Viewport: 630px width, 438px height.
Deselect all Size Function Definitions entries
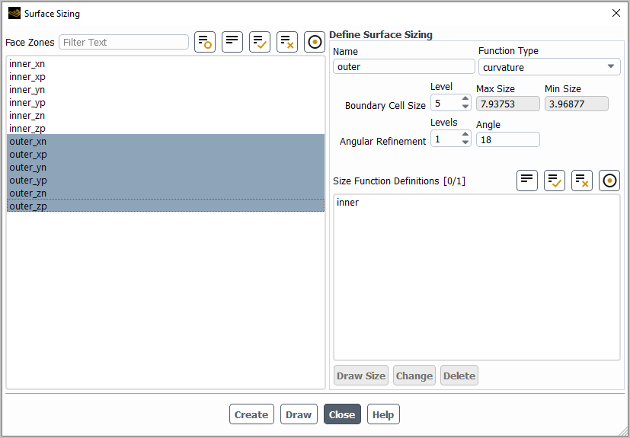pos(582,180)
